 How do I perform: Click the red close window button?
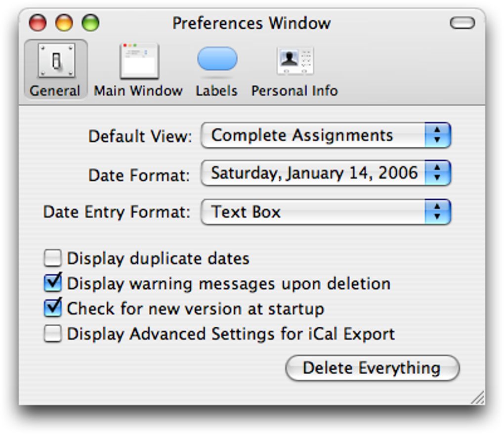tap(38, 23)
